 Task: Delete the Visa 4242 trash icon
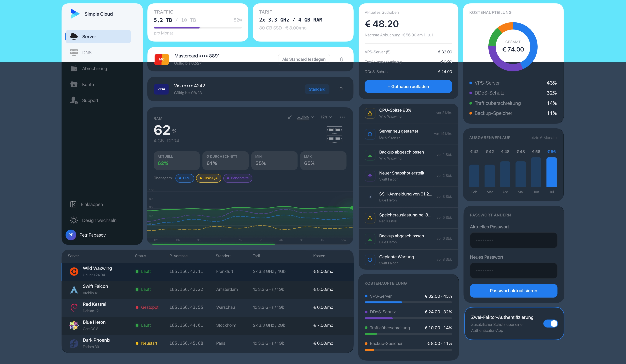pos(341,89)
